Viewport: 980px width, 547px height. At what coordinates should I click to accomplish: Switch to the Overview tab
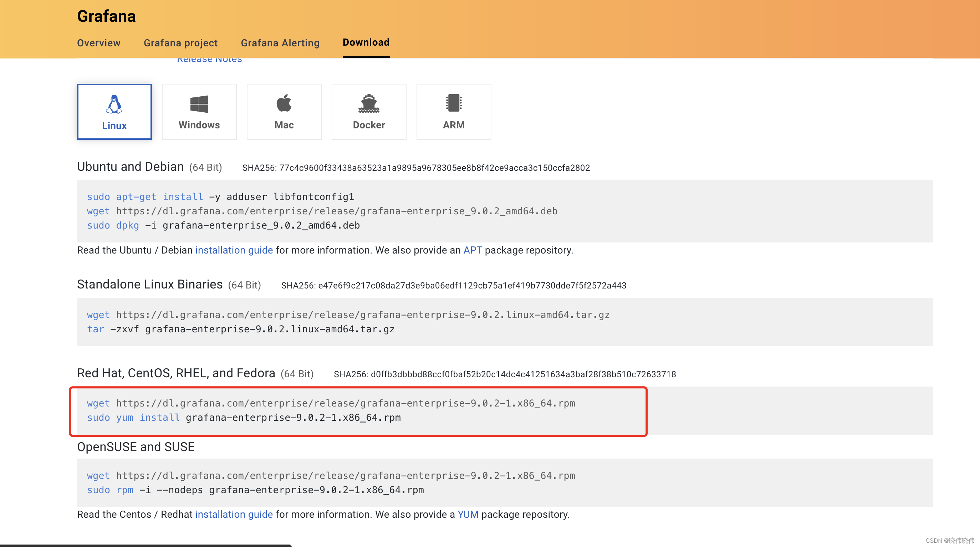(98, 43)
